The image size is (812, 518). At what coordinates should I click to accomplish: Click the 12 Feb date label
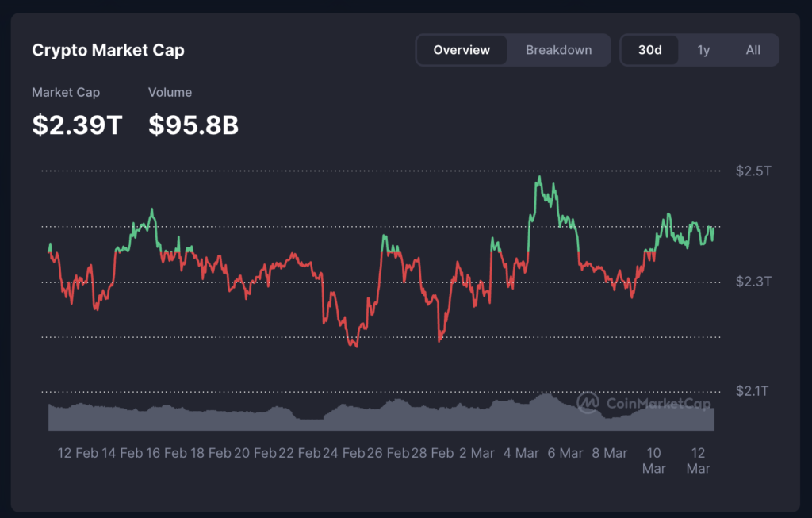click(76, 453)
